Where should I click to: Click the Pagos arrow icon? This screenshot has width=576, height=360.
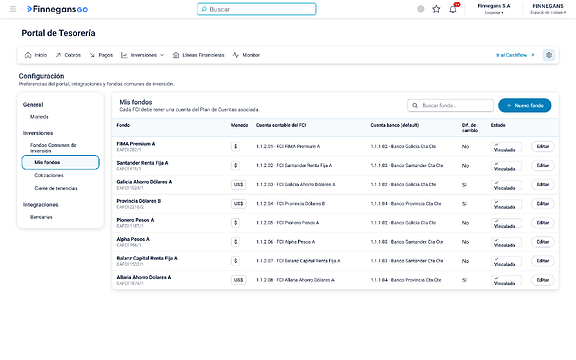click(92, 55)
